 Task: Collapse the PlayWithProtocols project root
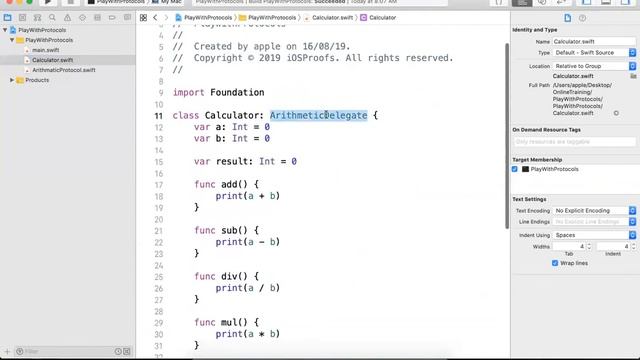click(5, 30)
